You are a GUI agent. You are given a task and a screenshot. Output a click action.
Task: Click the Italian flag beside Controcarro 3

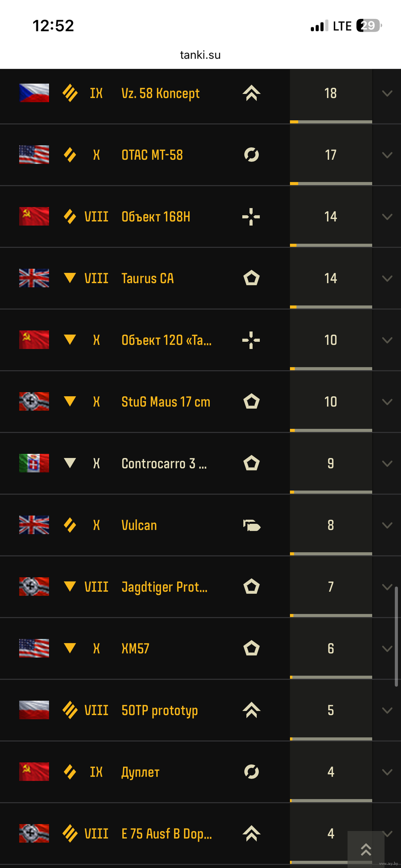coord(34,463)
